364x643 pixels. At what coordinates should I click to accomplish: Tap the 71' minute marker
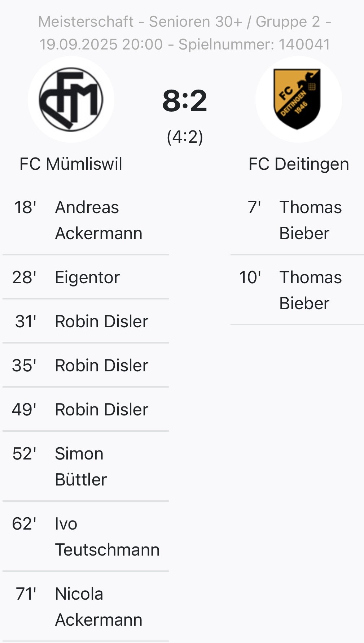click(x=26, y=594)
